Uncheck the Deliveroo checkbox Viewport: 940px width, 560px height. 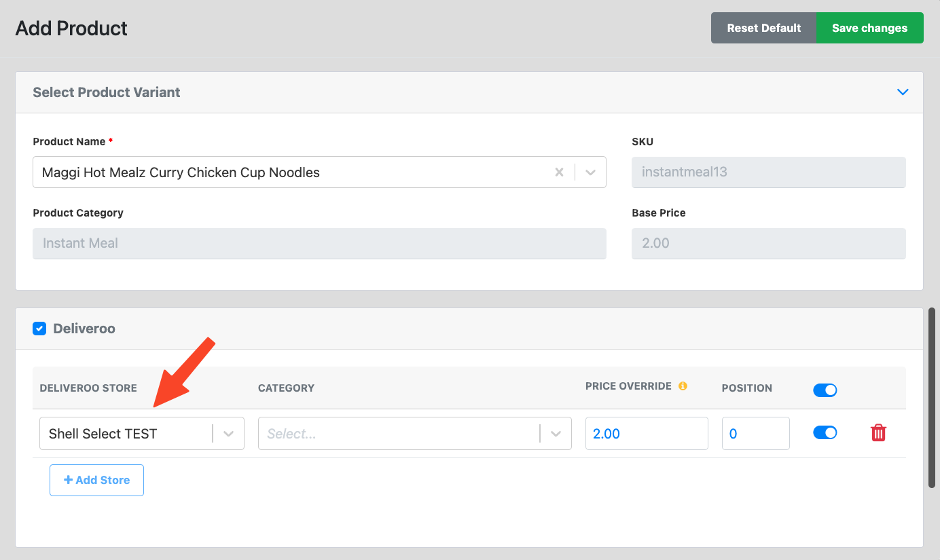point(39,329)
